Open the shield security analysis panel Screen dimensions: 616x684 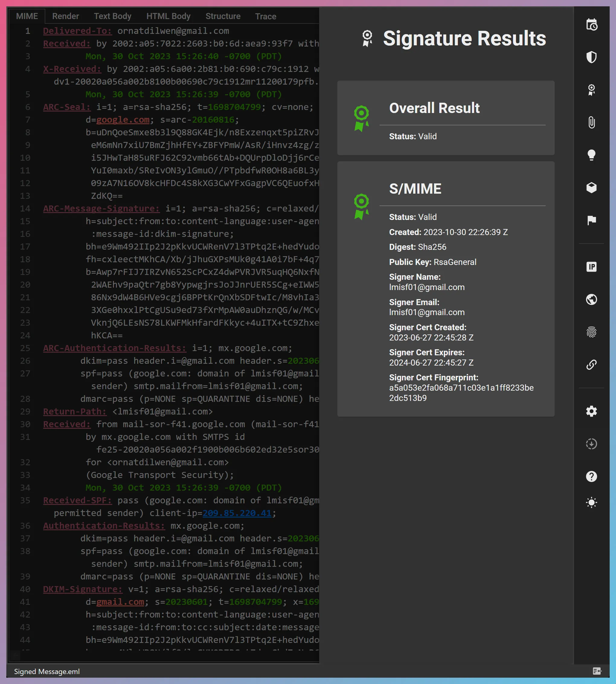coord(592,57)
